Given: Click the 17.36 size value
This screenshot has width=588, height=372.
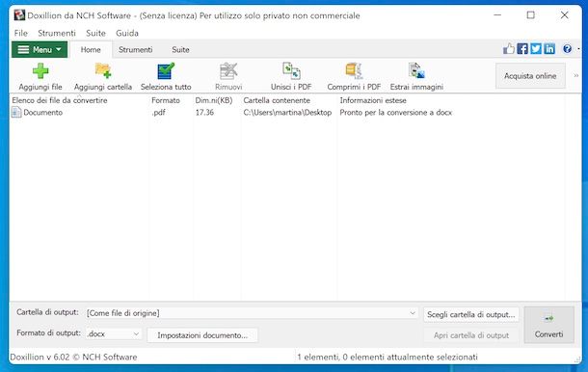Looking at the screenshot, I should point(204,112).
